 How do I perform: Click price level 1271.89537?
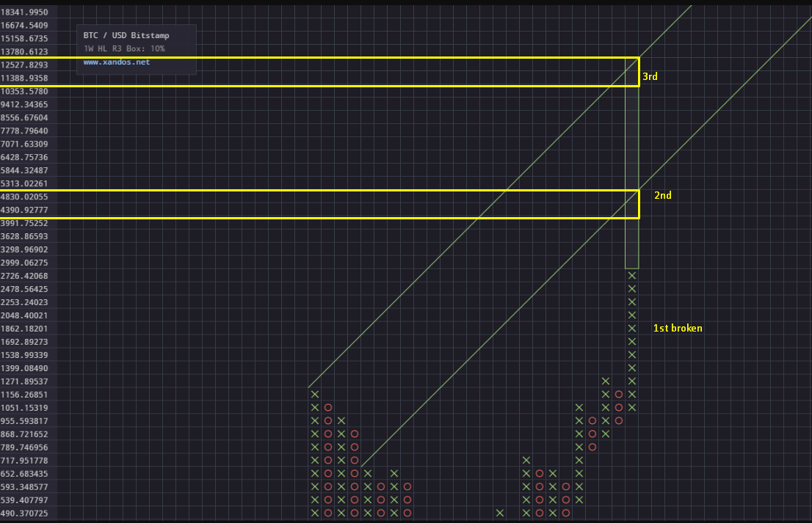pos(24,381)
